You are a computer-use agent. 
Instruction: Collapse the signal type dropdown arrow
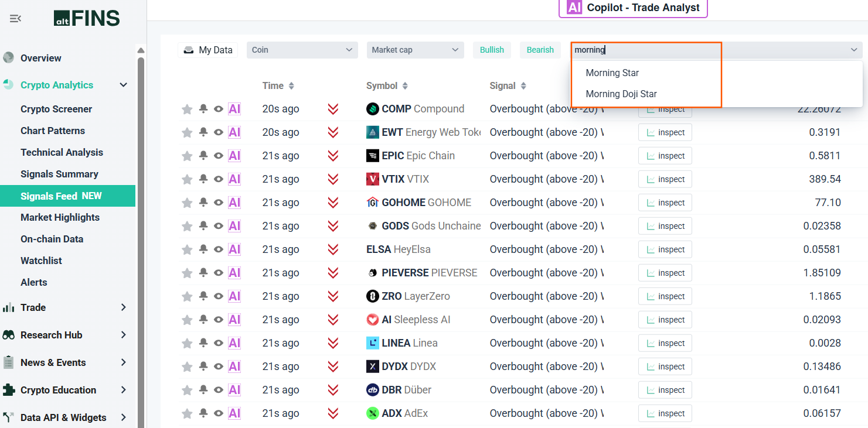tap(854, 50)
